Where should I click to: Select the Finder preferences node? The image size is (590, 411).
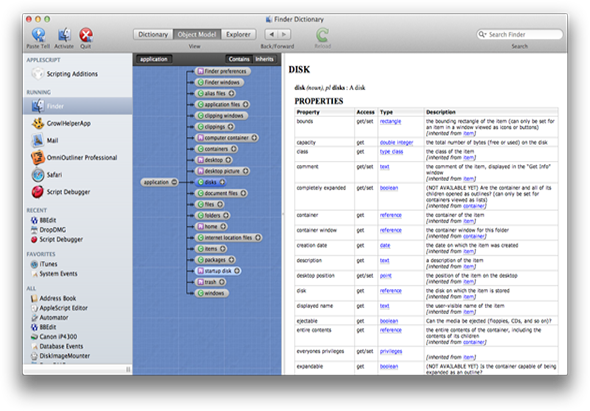pos(223,71)
